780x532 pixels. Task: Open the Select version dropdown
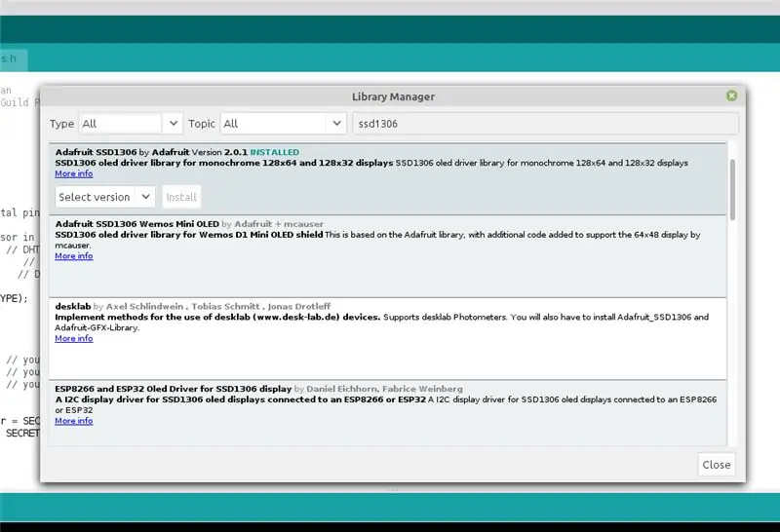(105, 197)
